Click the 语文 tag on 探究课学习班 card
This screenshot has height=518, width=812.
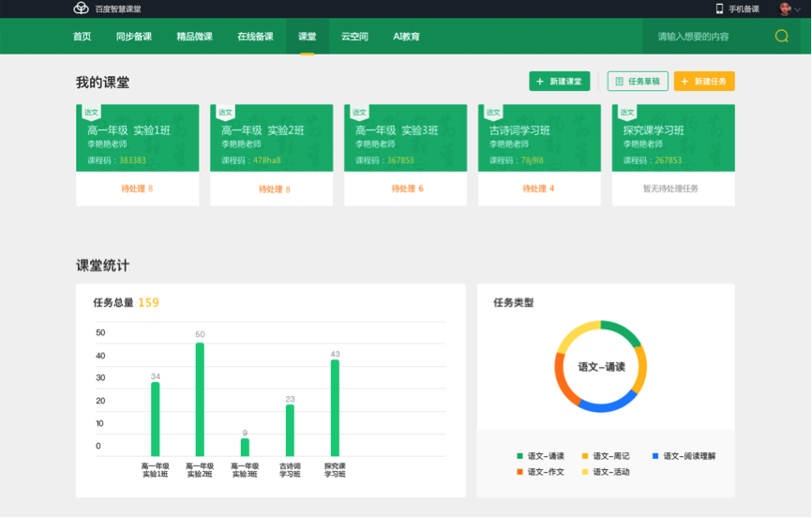(626, 113)
